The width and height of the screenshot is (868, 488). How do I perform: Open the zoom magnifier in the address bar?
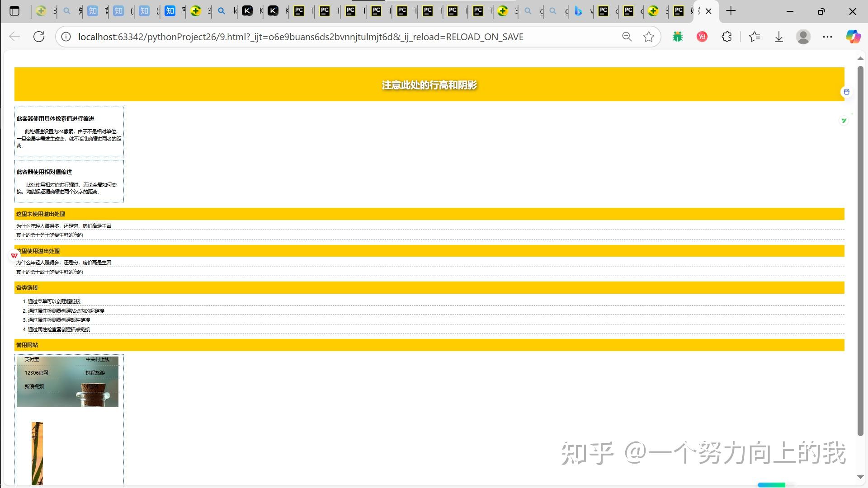coord(627,37)
